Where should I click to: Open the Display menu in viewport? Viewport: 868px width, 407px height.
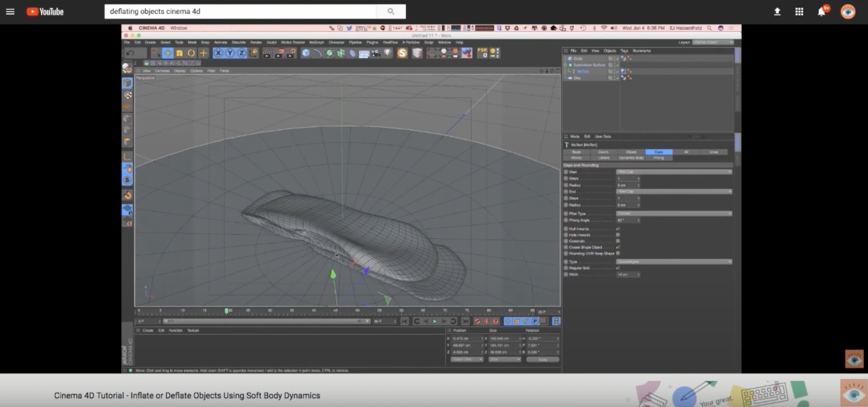click(180, 71)
